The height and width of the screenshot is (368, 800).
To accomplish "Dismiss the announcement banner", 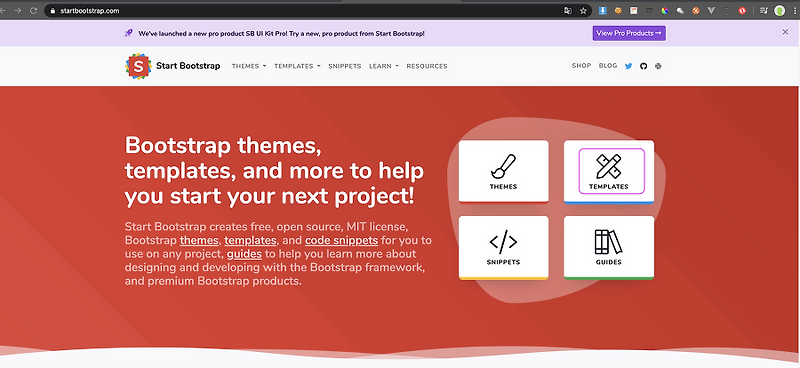I will [785, 32].
